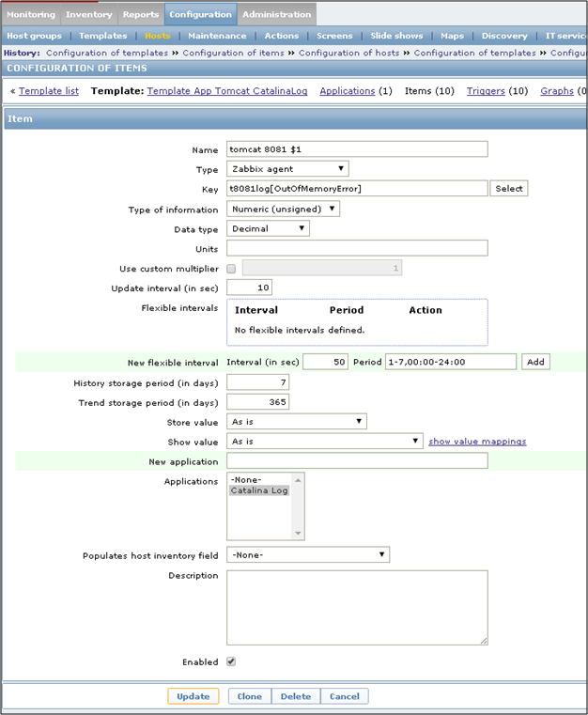
Task: Click the Clone button
Action: (250, 696)
